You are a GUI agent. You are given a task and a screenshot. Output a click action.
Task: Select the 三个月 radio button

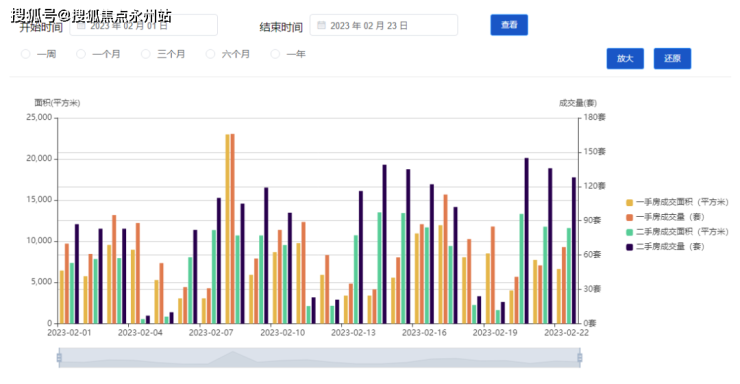click(146, 54)
